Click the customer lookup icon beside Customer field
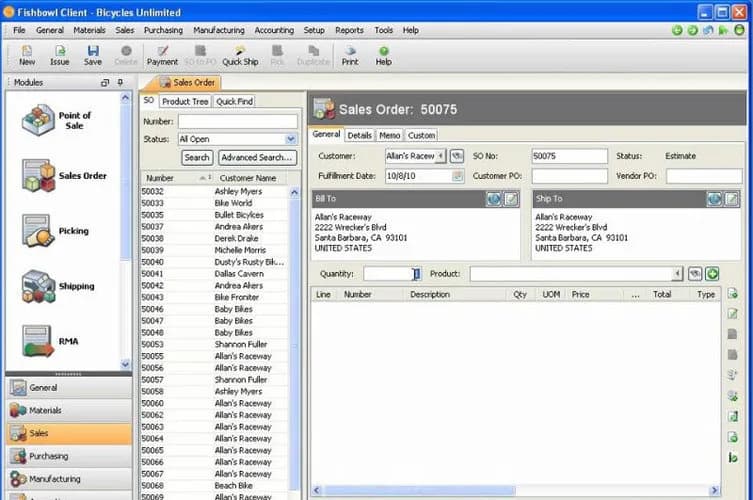This screenshot has height=500, width=753. (457, 156)
